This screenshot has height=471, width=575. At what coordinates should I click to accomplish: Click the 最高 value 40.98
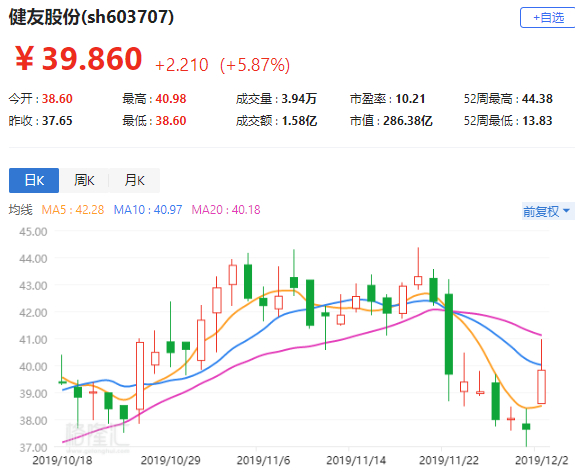click(x=171, y=99)
